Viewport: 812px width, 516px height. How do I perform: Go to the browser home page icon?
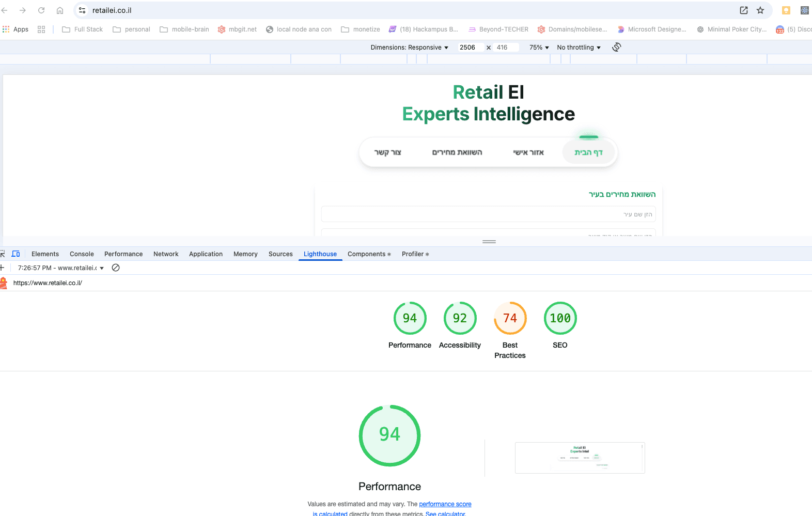(60, 10)
